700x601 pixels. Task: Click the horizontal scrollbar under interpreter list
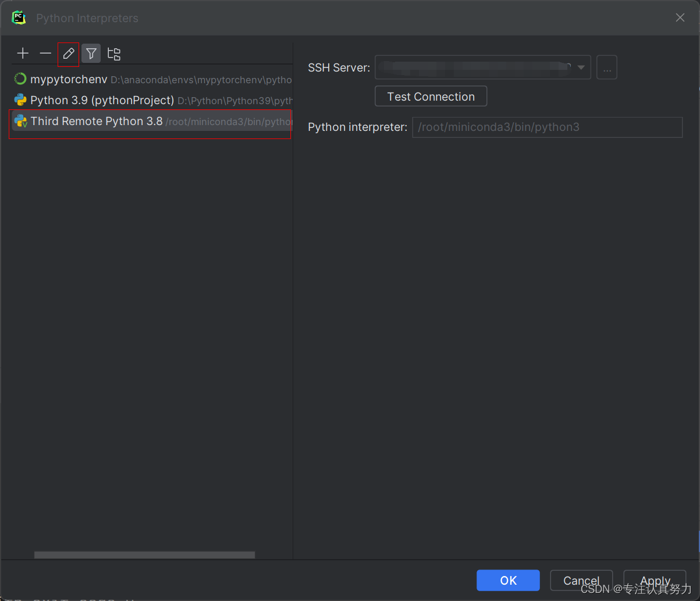coord(144,555)
